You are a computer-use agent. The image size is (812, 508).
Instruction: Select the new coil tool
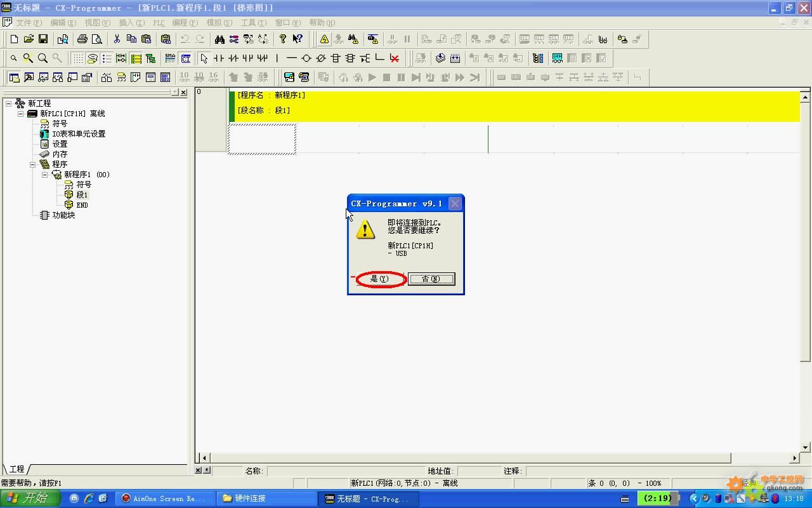pos(306,58)
